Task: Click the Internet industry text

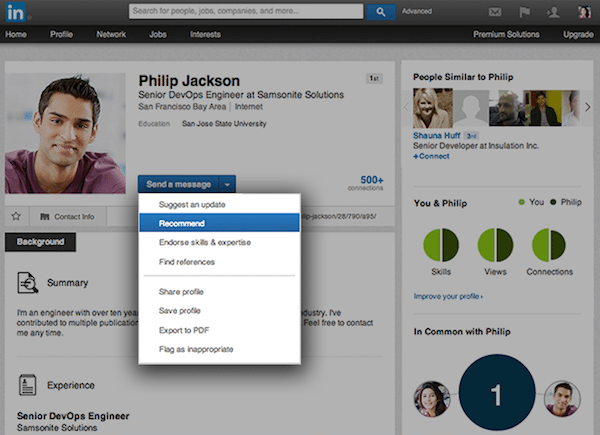Action: pos(249,106)
